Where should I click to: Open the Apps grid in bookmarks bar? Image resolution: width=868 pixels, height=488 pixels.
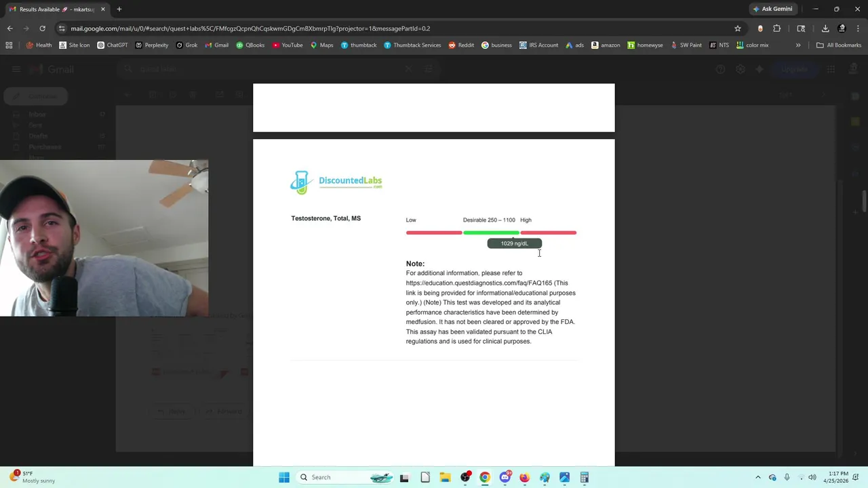pyautogui.click(x=9, y=45)
